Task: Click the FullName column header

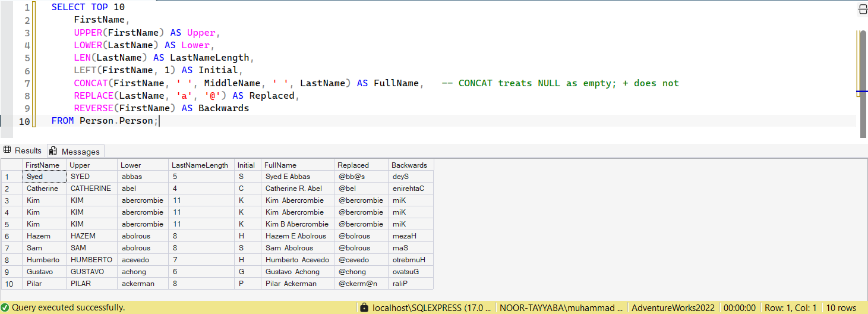Action: [298, 165]
